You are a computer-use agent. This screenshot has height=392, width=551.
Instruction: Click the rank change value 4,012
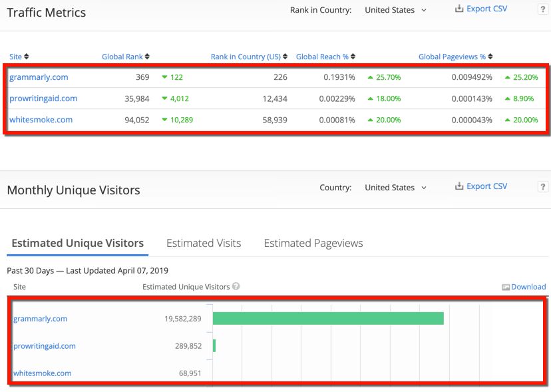pos(179,98)
